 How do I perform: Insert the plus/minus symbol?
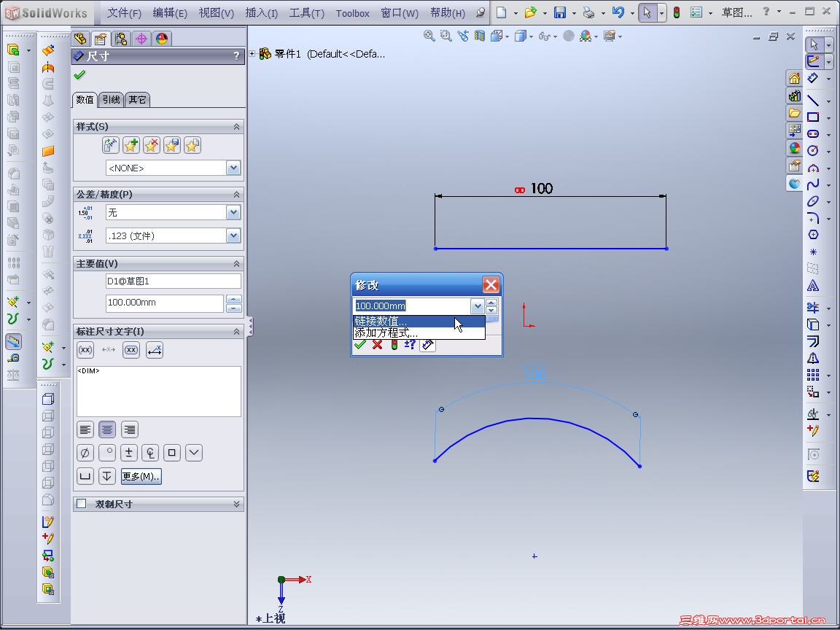pos(128,453)
